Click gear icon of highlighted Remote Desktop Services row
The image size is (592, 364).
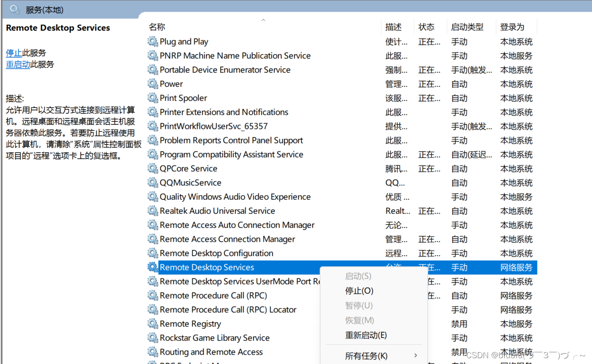153,267
